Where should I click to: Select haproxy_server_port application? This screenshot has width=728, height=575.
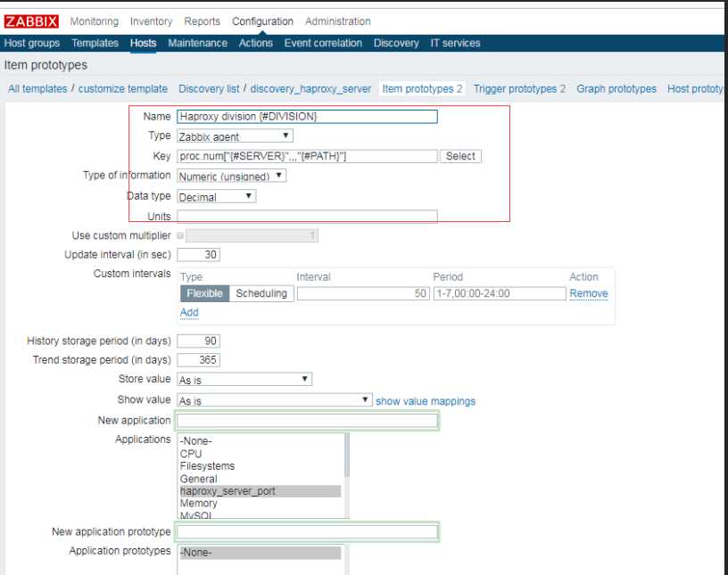point(261,491)
